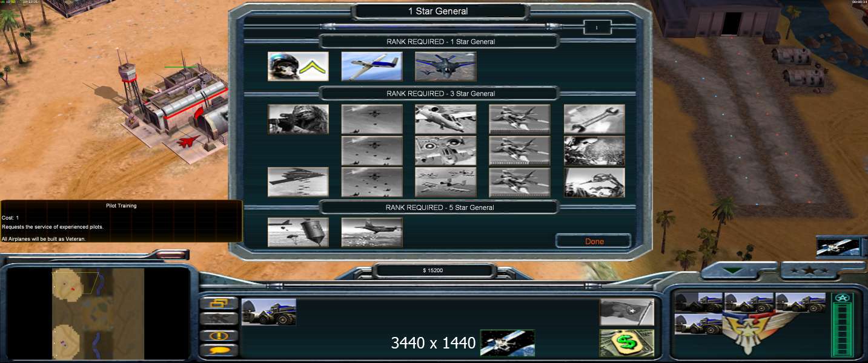Select the wrench emergency repair power
The image size is (868, 363).
[594, 119]
